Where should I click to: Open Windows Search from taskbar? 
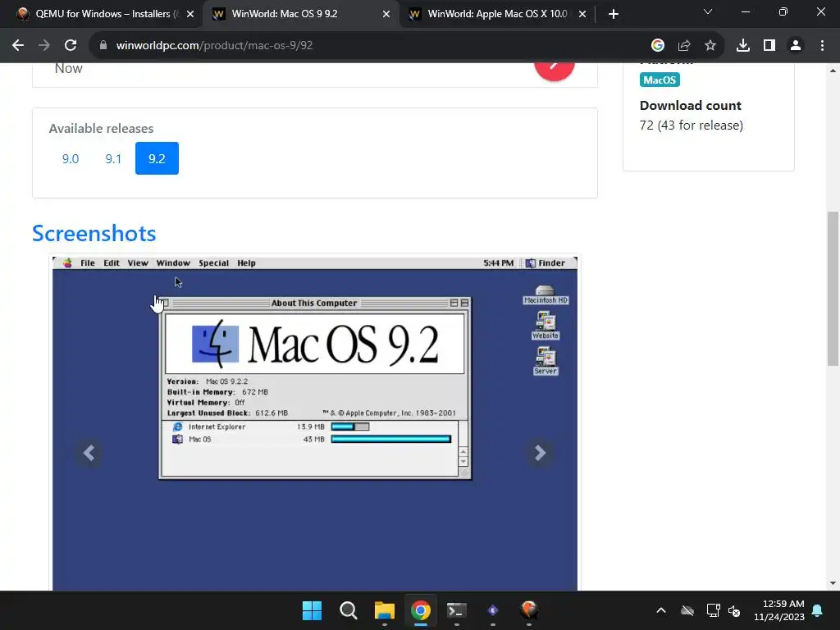pos(348,610)
